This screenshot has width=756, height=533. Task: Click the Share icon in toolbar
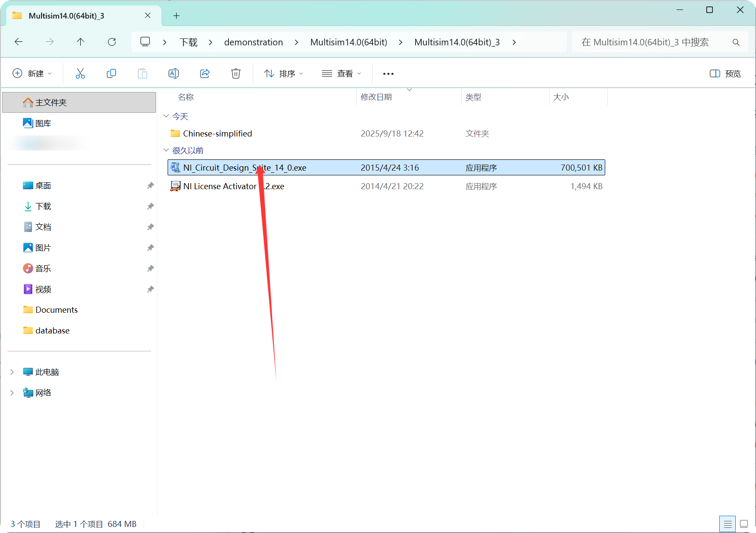(205, 73)
